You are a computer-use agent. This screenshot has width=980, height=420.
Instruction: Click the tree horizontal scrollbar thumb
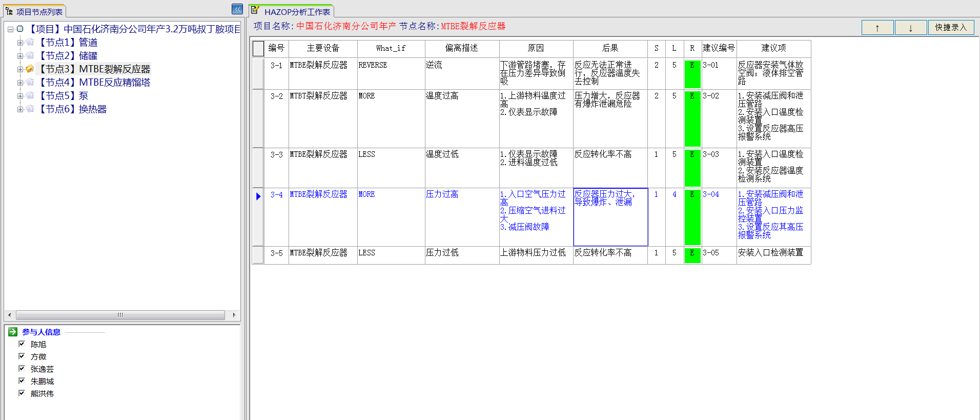[x=120, y=315]
